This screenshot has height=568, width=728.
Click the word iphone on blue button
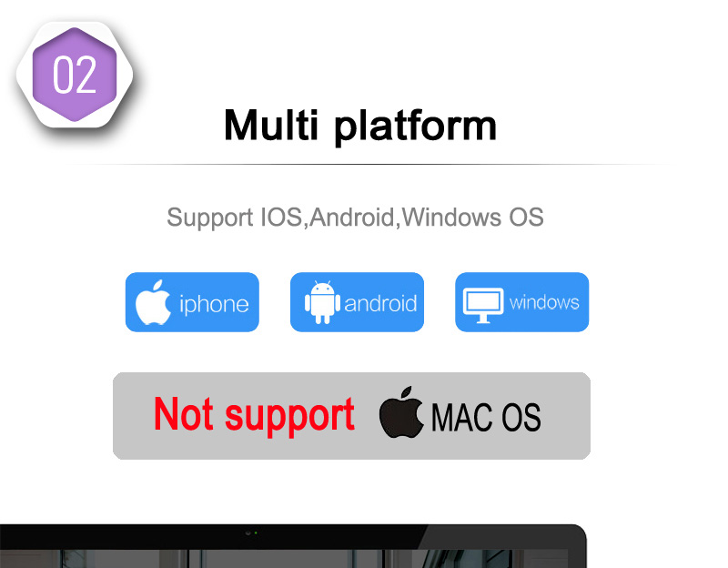click(x=214, y=305)
